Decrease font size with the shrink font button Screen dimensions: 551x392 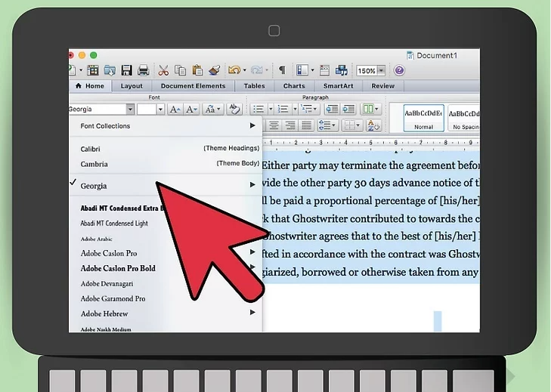click(x=191, y=110)
